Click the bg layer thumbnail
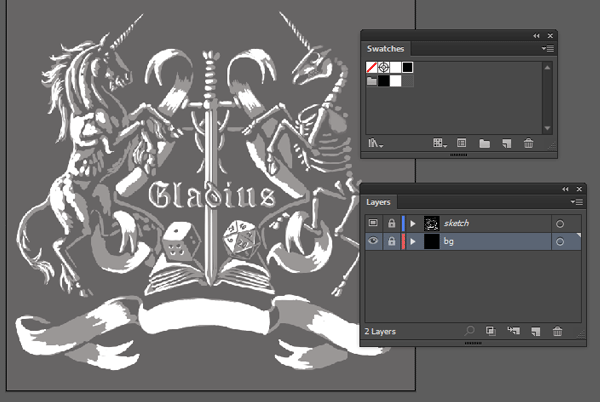600x402 pixels. tap(431, 241)
